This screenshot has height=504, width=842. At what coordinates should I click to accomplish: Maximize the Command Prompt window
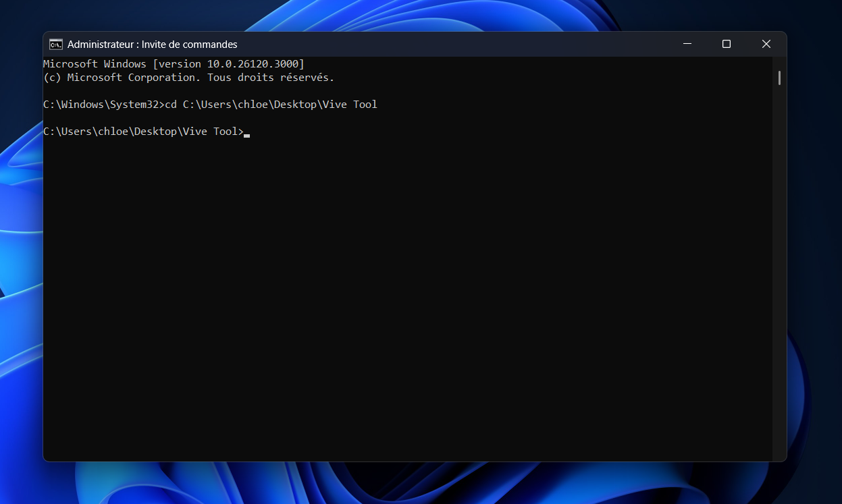click(x=727, y=45)
